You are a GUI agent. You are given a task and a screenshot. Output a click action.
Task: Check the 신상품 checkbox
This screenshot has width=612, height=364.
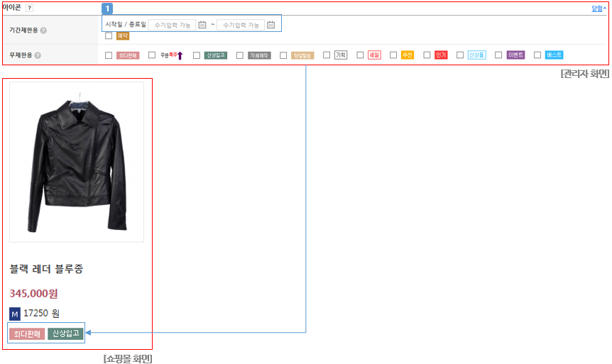click(460, 55)
